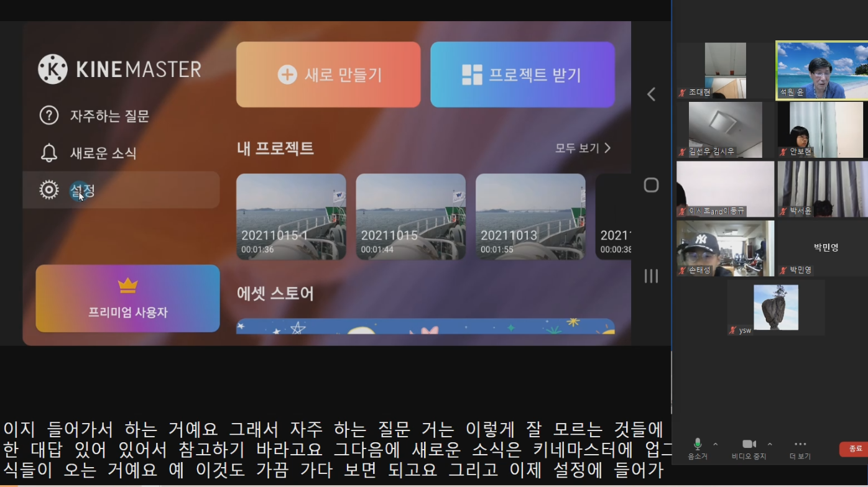The width and height of the screenshot is (868, 487).
Task: Expand Zoom video options caret next to 비디오 중지
Action: click(770, 444)
